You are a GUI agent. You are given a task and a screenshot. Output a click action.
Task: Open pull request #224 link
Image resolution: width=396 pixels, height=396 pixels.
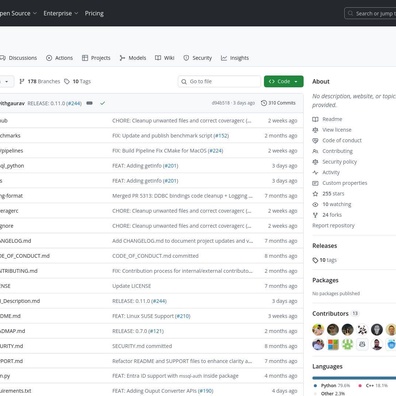coord(216,151)
